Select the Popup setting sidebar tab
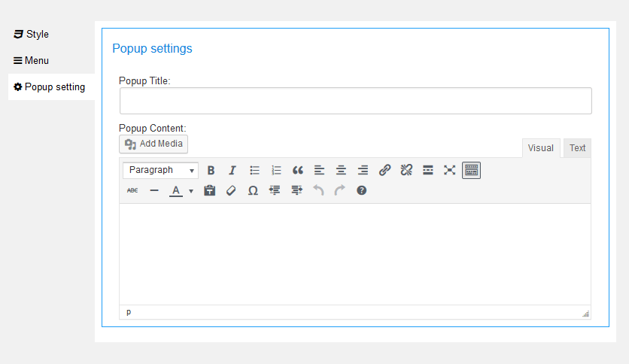The image size is (629, 364). (50, 87)
